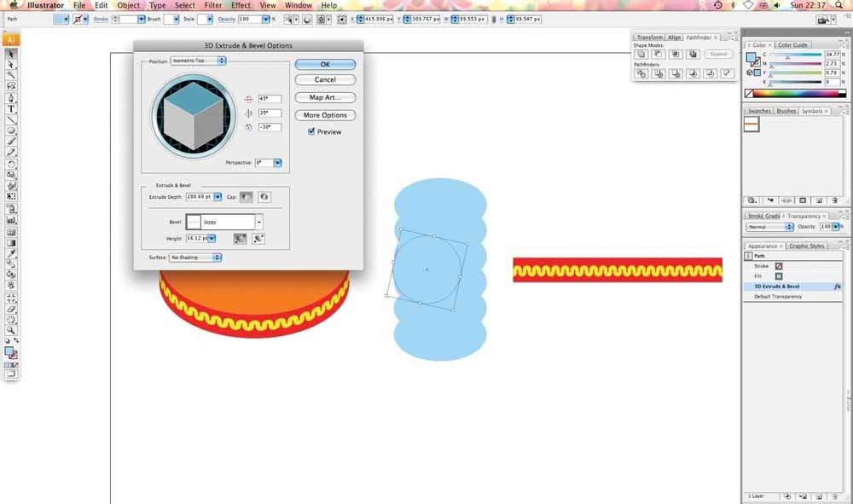
Task: Select the Eyedropper tool
Action: click(11, 253)
